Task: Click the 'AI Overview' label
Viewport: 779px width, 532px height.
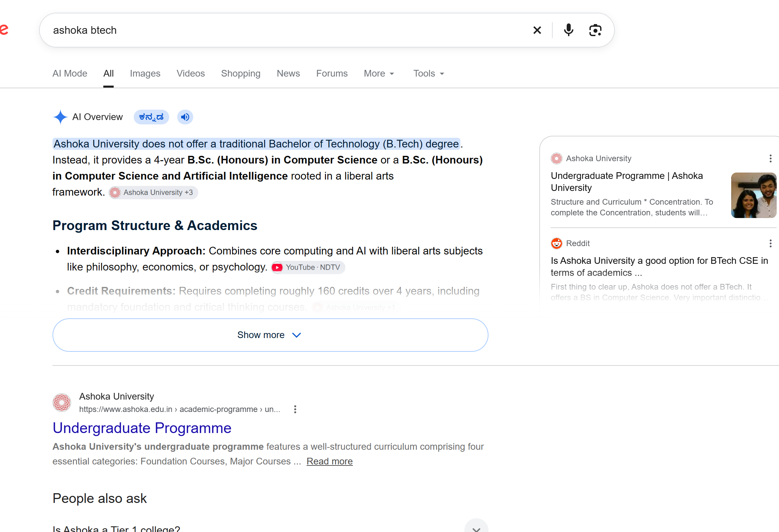Action: 98,117
